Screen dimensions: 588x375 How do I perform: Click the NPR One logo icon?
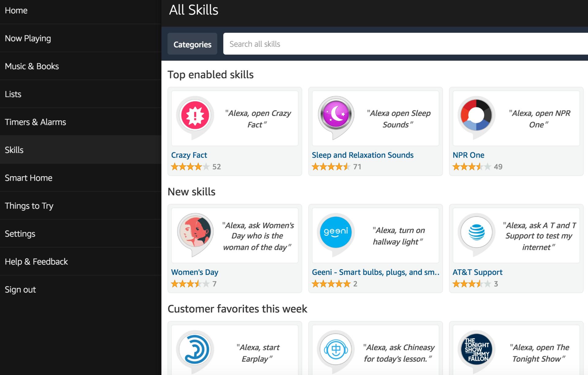(x=476, y=115)
